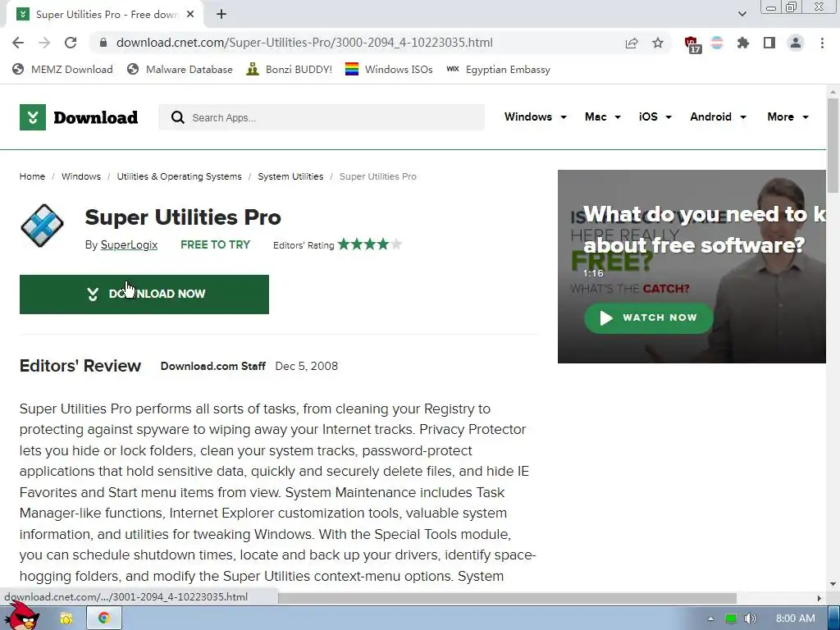The height and width of the screenshot is (630, 840).
Task: Click the DOWNLOAD NOW button
Action: coord(144,294)
